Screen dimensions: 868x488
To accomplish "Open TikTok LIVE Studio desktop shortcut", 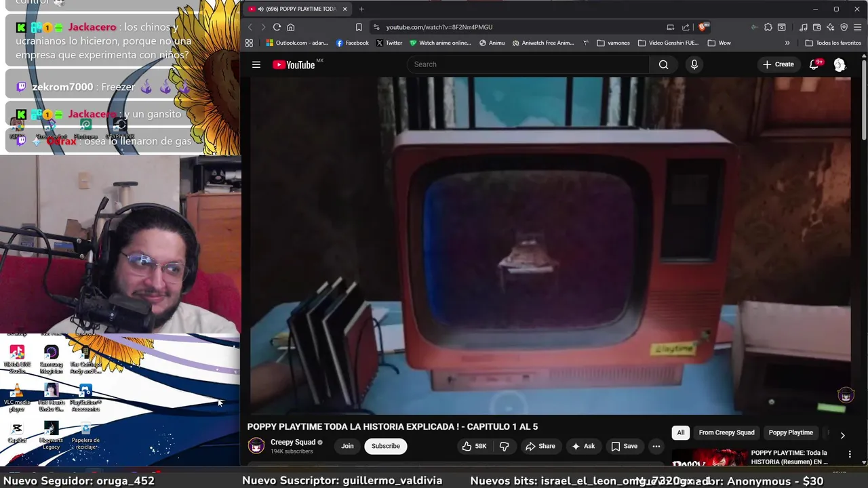I will (17, 360).
